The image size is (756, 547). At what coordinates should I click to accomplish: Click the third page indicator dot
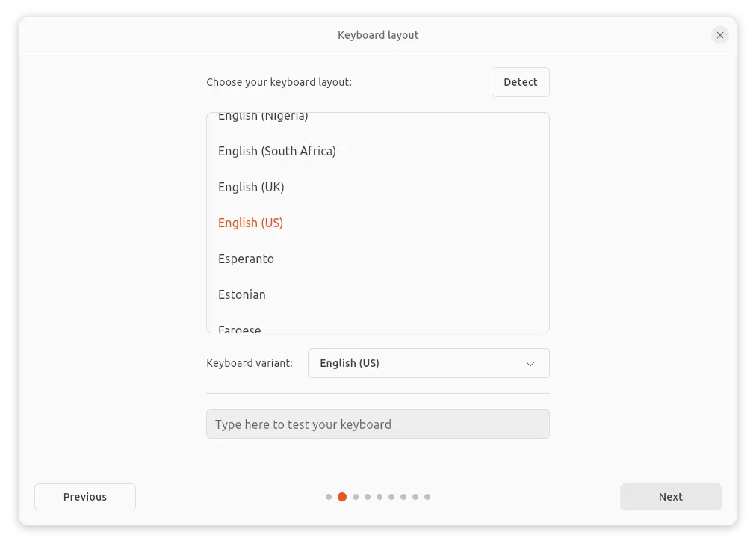coord(356,497)
